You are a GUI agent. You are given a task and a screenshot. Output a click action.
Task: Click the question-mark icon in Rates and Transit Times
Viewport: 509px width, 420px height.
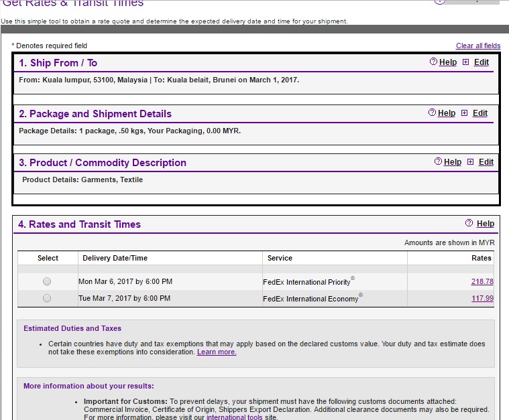point(469,223)
